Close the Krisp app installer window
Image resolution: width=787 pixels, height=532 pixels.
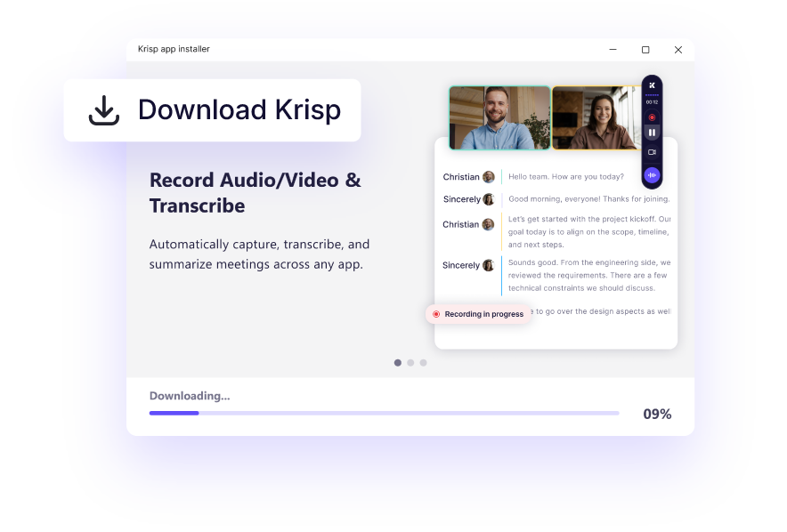678,50
